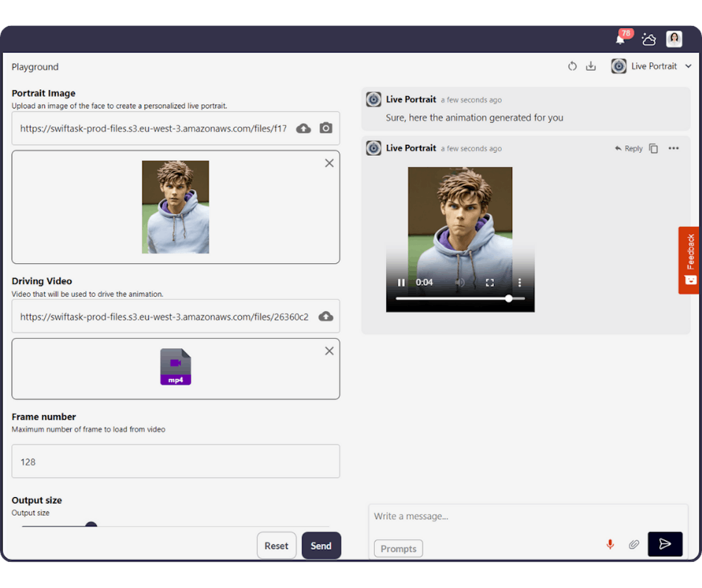The height and width of the screenshot is (588, 702).
Task: Open the camera capture icon for Portrait Image
Action: click(x=326, y=129)
